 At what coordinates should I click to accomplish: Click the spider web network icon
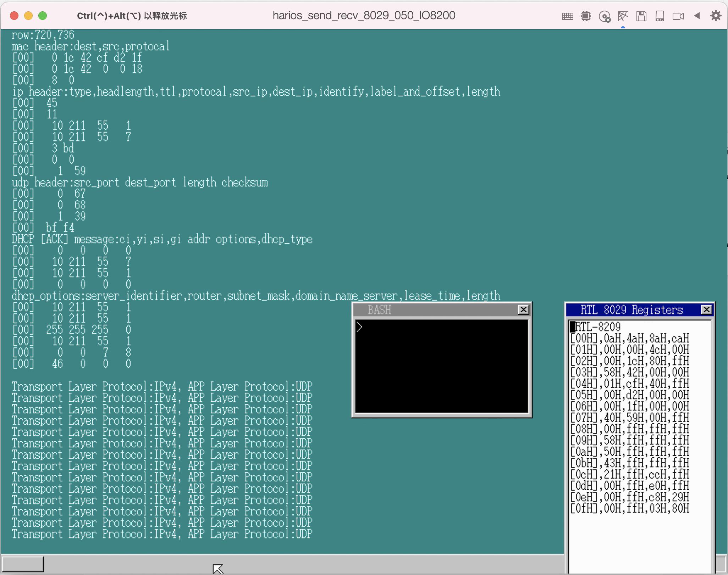click(x=623, y=16)
